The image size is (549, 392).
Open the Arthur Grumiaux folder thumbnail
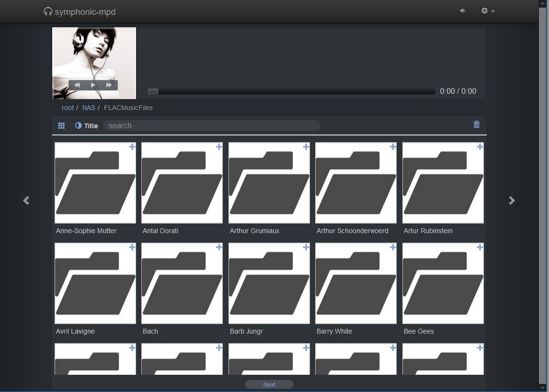tap(269, 183)
